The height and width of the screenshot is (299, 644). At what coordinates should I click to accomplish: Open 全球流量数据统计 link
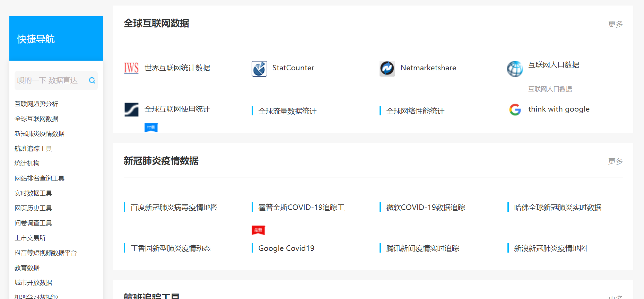[287, 111]
